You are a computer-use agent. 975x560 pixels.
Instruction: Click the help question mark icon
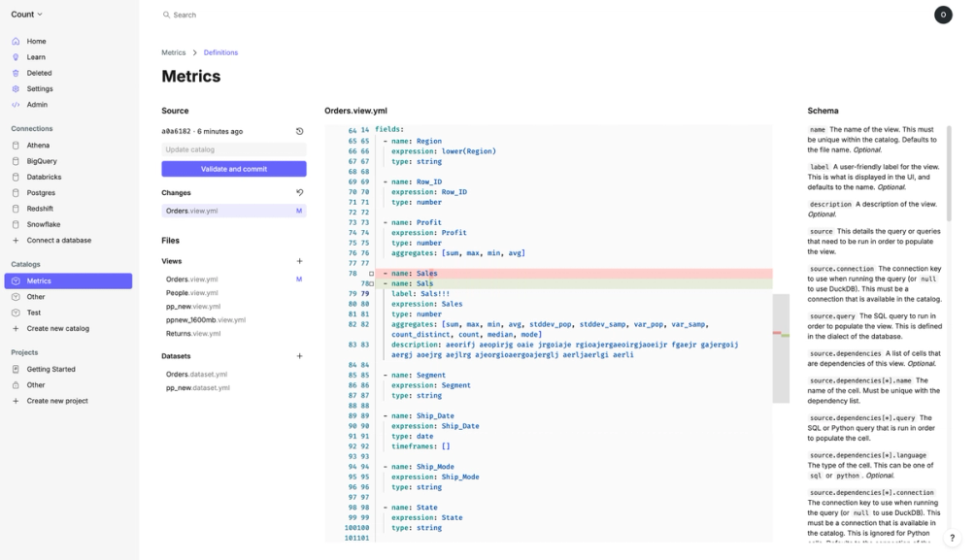pyautogui.click(x=952, y=538)
